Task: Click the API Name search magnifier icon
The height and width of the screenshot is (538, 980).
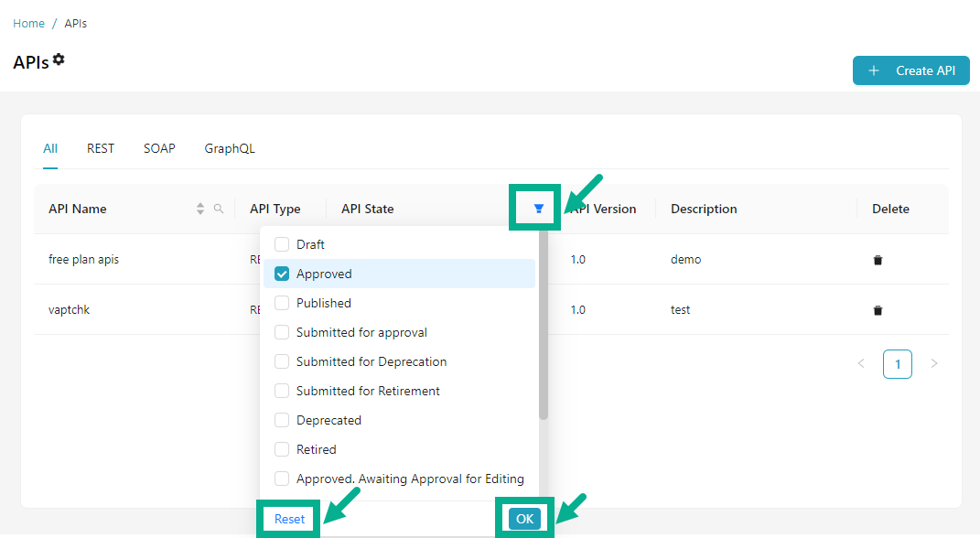Action: [219, 209]
